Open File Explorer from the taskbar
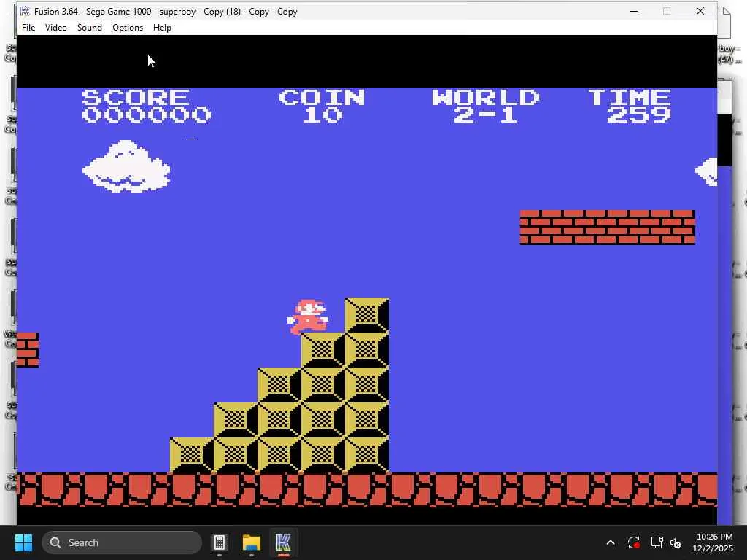The height and width of the screenshot is (560, 747). [252, 542]
